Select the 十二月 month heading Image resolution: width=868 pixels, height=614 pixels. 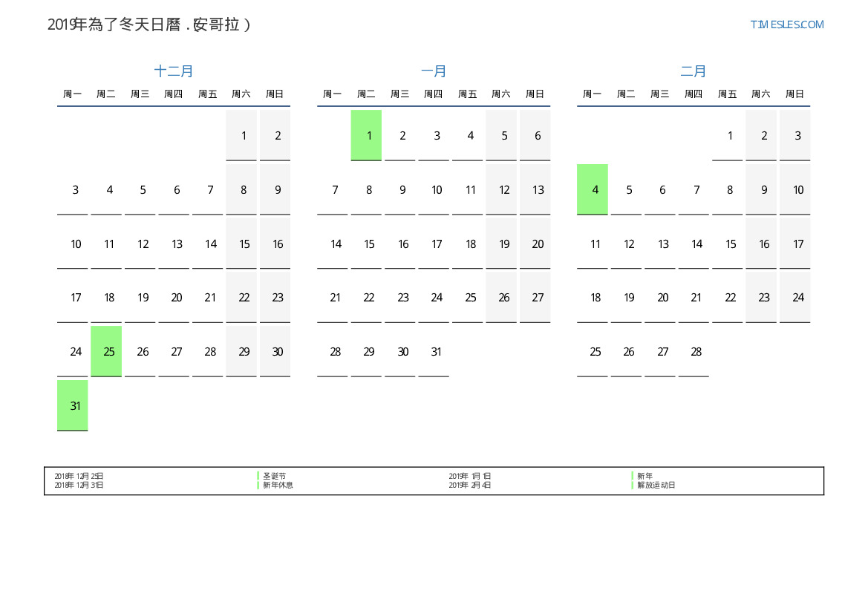pos(174,71)
